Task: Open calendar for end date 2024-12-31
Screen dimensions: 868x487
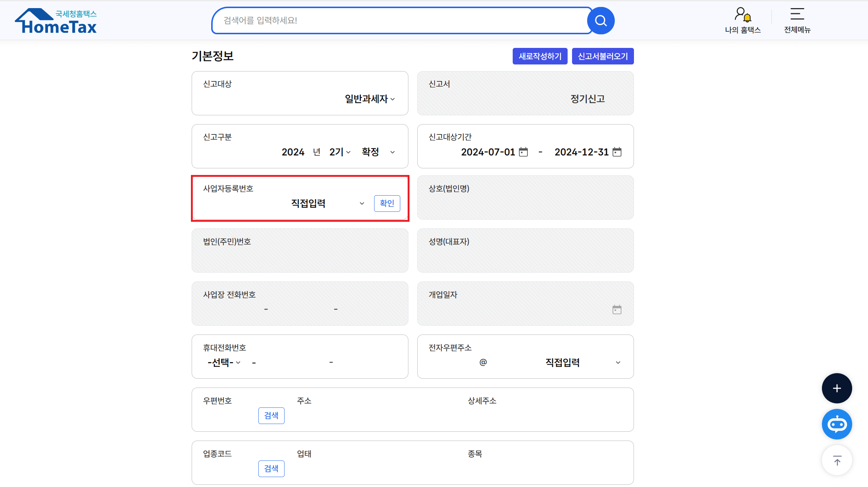Action: (x=617, y=152)
